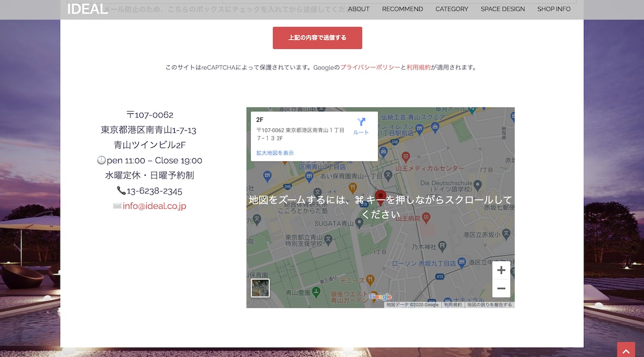Click the clock icon beside opening hours
644x357 pixels.
point(101,160)
